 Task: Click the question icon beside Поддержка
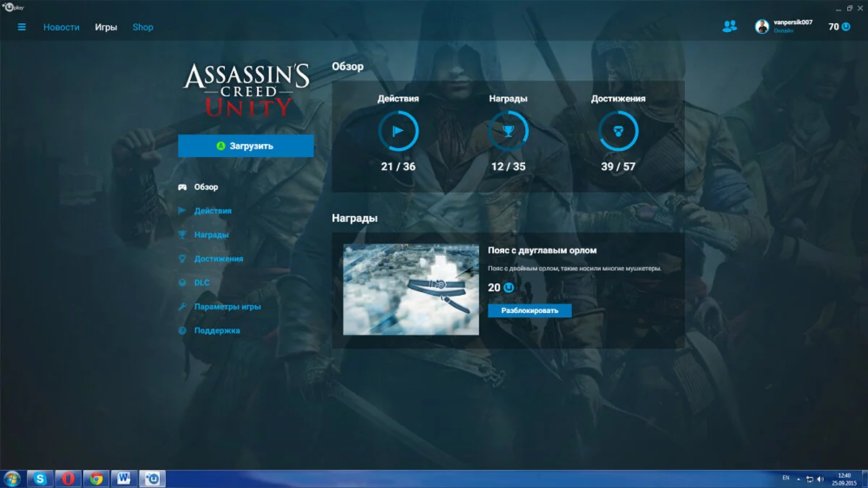tap(182, 330)
